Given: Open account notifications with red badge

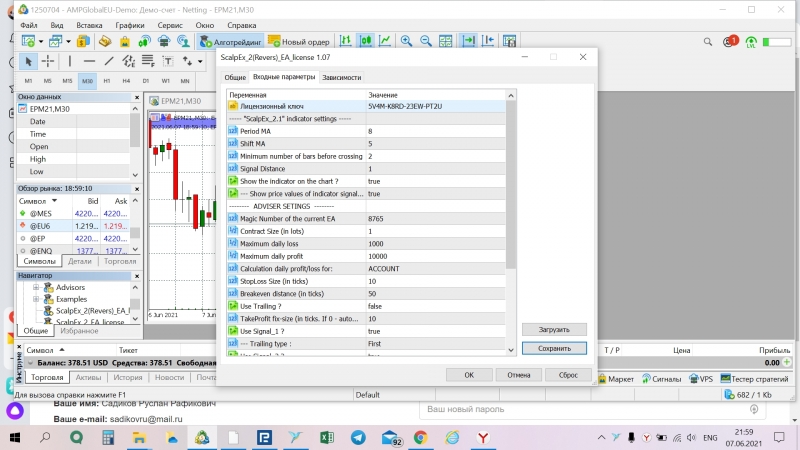Looking at the screenshot, I should click(730, 41).
